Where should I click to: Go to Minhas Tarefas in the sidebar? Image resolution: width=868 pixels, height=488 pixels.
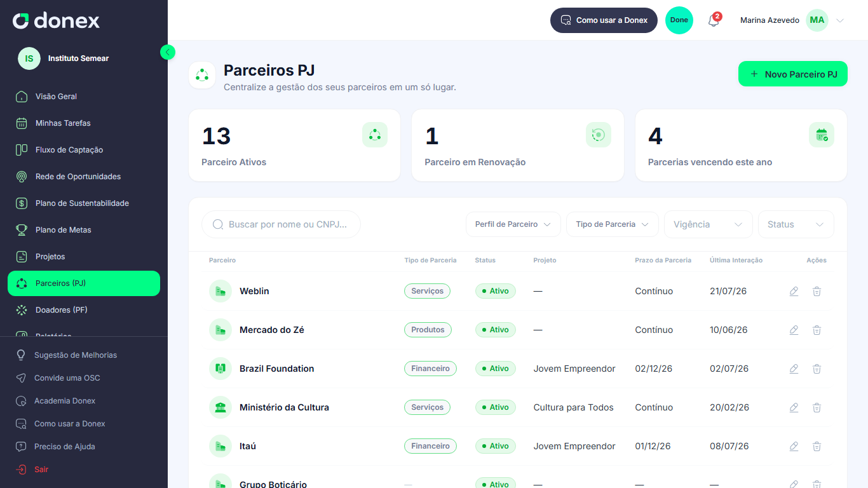point(84,123)
